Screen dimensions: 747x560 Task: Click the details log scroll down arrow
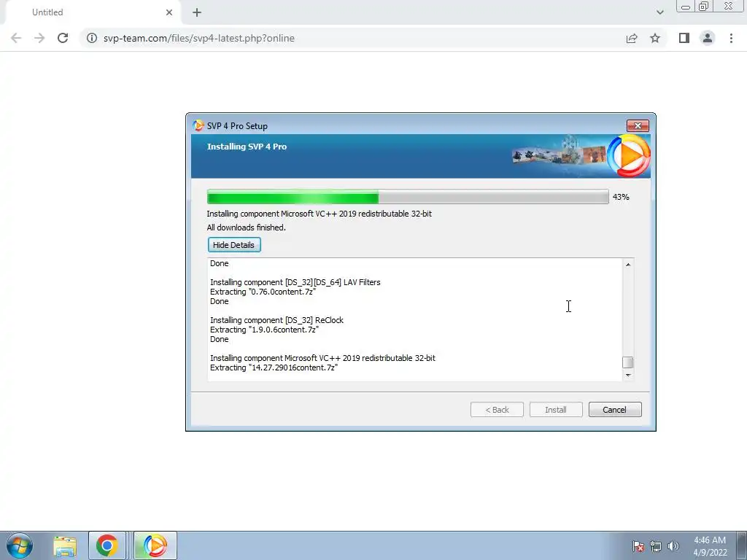(628, 376)
